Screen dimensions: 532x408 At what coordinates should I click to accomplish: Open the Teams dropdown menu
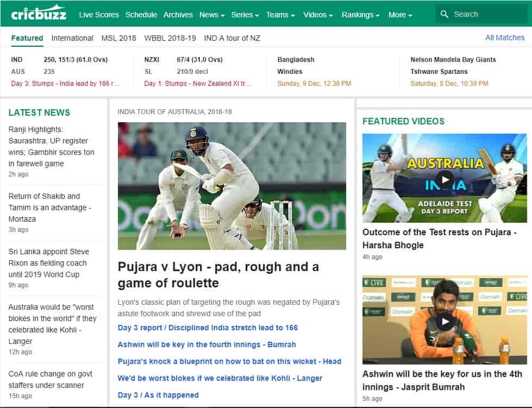(x=280, y=15)
